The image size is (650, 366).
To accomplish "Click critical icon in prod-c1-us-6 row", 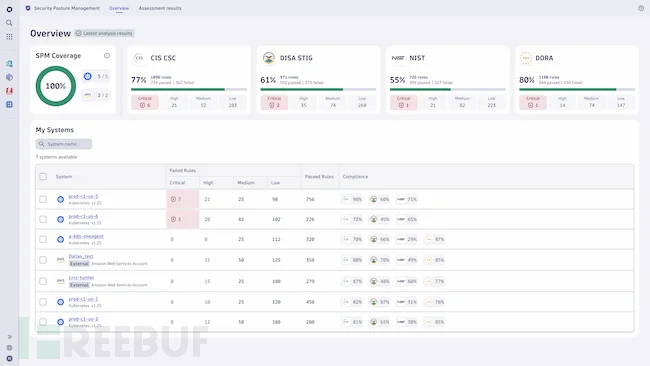I will click(173, 219).
